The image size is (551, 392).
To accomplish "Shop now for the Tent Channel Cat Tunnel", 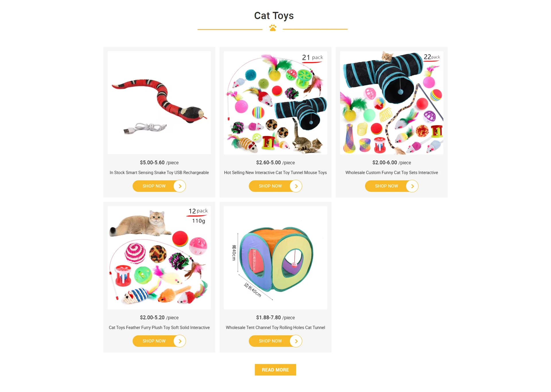I will pos(275,341).
